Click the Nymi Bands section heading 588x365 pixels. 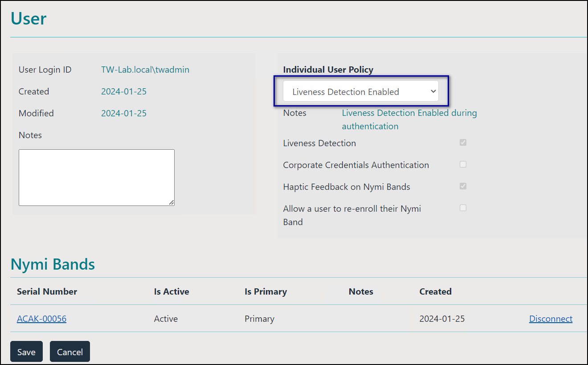[x=53, y=264]
